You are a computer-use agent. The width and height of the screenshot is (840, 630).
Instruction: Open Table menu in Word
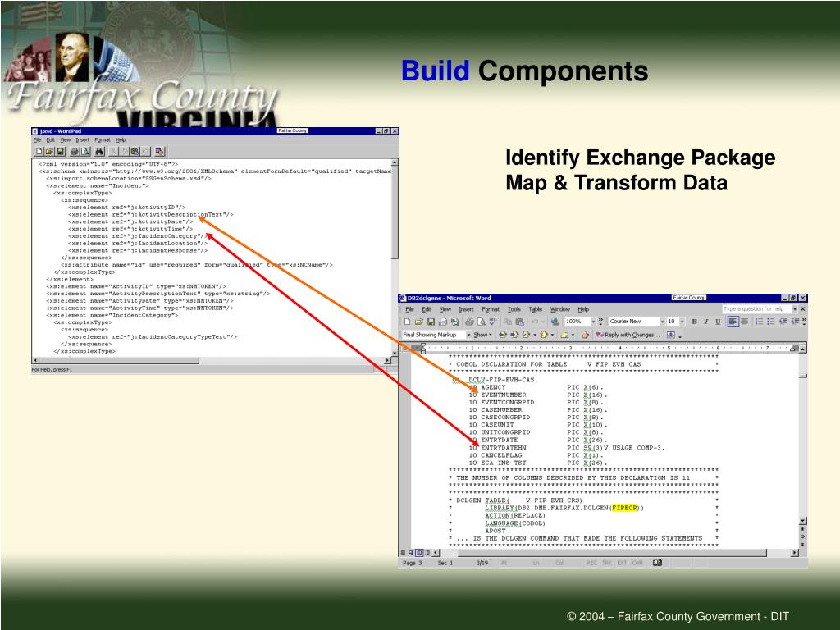(x=535, y=309)
